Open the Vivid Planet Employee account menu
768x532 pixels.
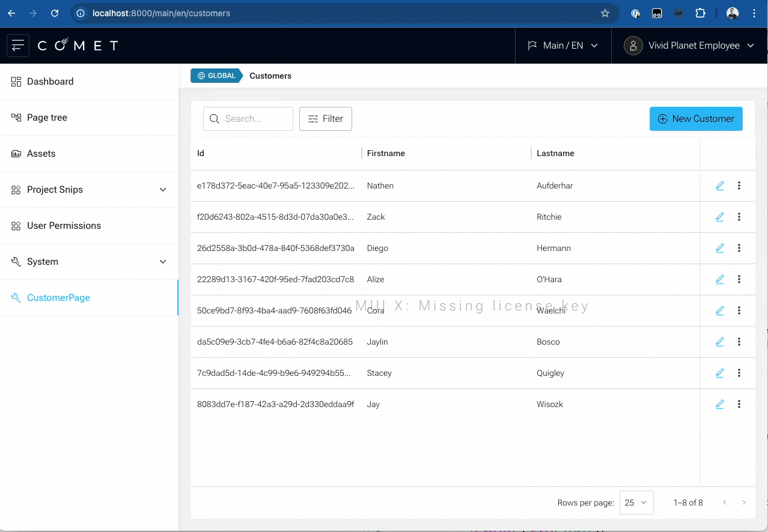(688, 45)
